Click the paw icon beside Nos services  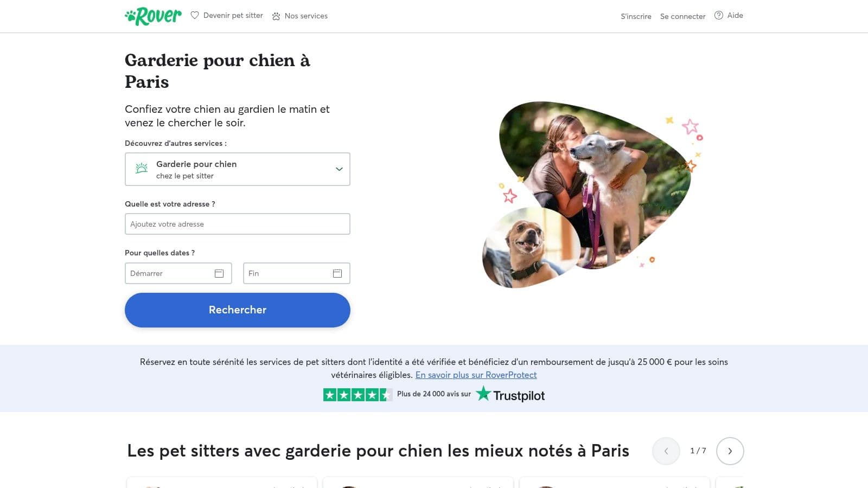[x=276, y=16]
